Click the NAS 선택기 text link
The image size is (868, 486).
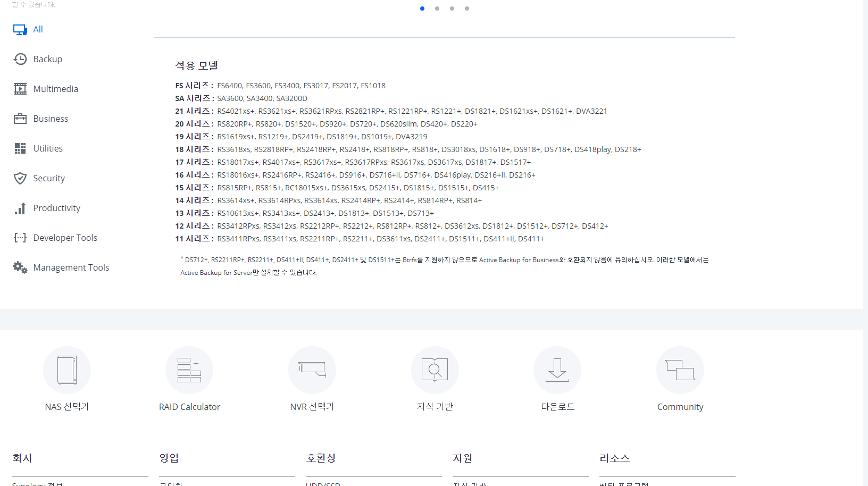coord(67,407)
